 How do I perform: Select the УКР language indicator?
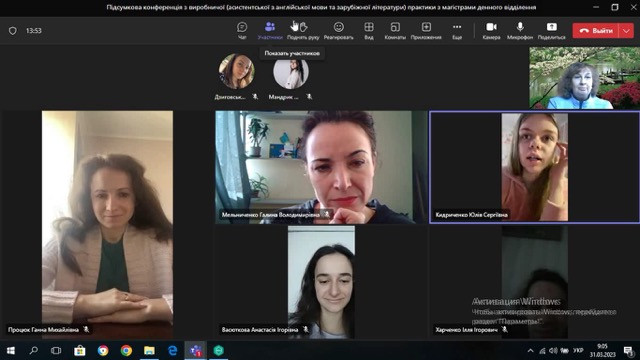pos(578,351)
